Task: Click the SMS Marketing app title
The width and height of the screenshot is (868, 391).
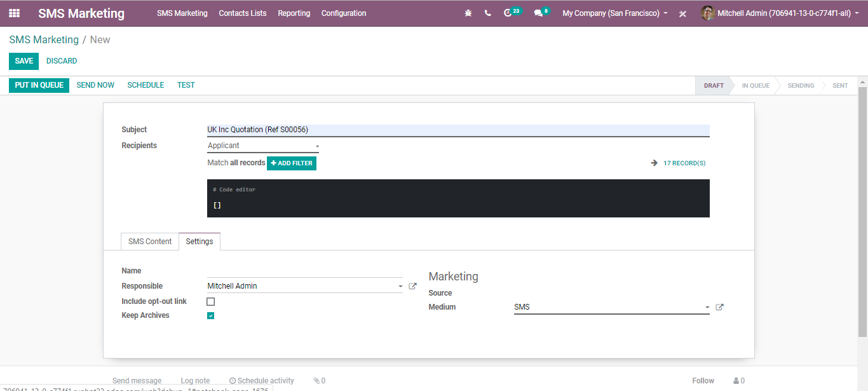Action: coord(81,13)
